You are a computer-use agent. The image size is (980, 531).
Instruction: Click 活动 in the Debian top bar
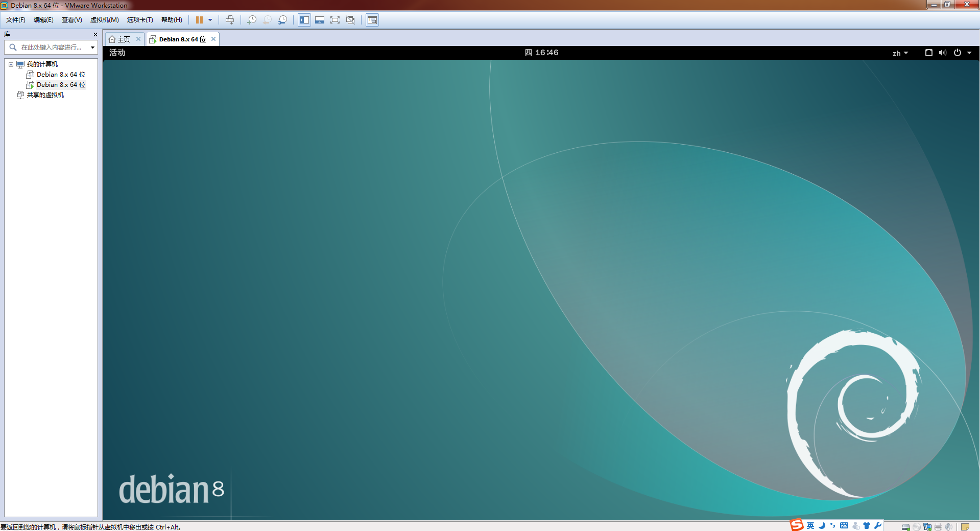pyautogui.click(x=116, y=53)
